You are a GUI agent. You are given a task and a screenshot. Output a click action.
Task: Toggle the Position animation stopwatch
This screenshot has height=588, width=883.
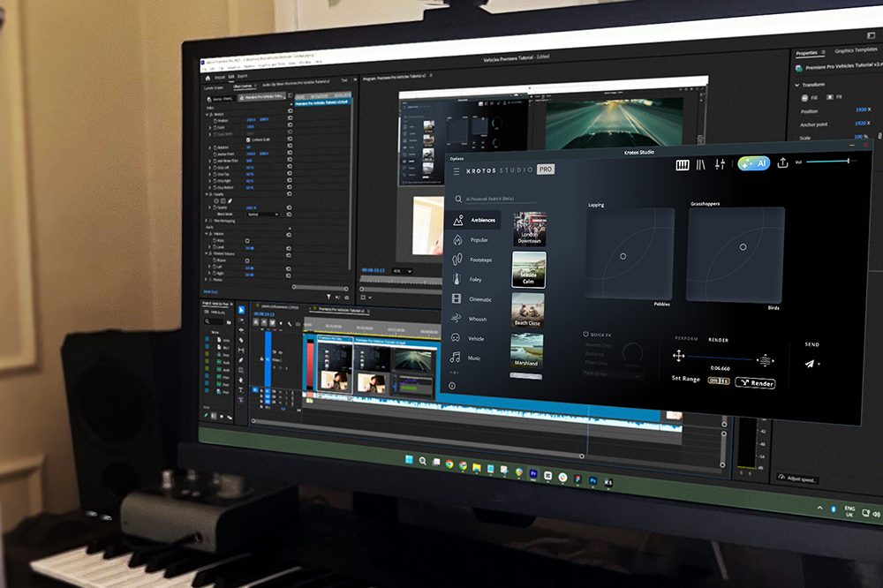(x=215, y=121)
